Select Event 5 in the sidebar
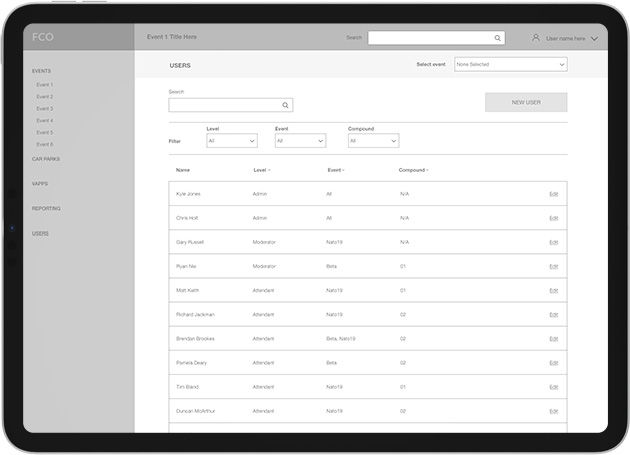Screen dimensions: 630x455 45,133
